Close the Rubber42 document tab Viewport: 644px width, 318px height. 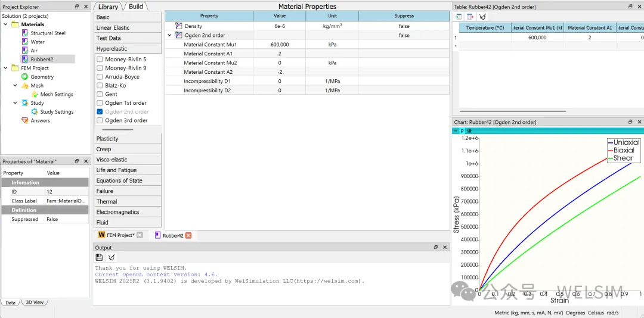pyautogui.click(x=188, y=236)
